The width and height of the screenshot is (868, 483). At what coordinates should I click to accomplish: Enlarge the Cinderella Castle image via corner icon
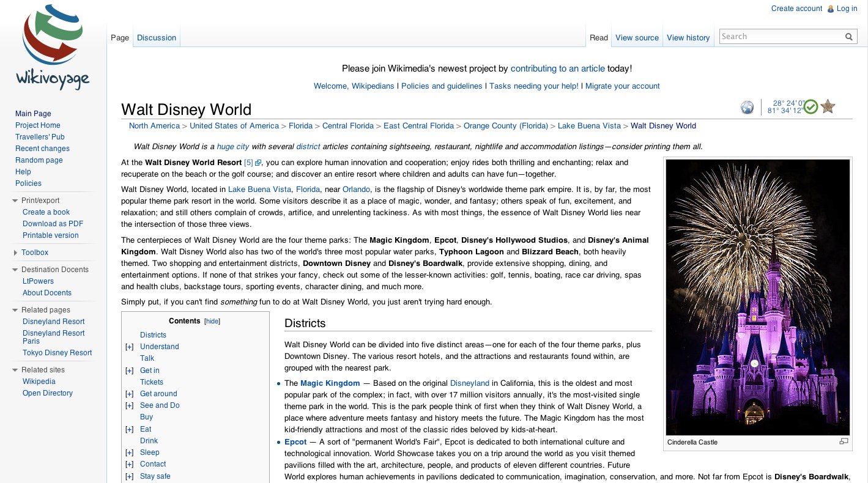click(x=844, y=441)
